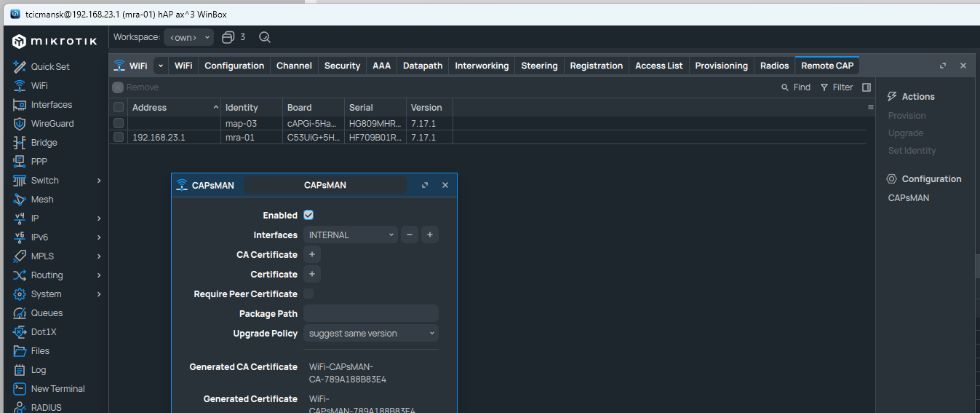Screen dimensions: 980x413
Task: Click the Package Path input field
Action: pos(371,313)
